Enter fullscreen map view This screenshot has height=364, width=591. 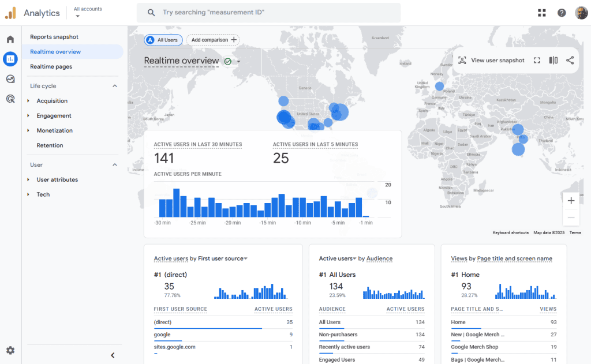[537, 61]
